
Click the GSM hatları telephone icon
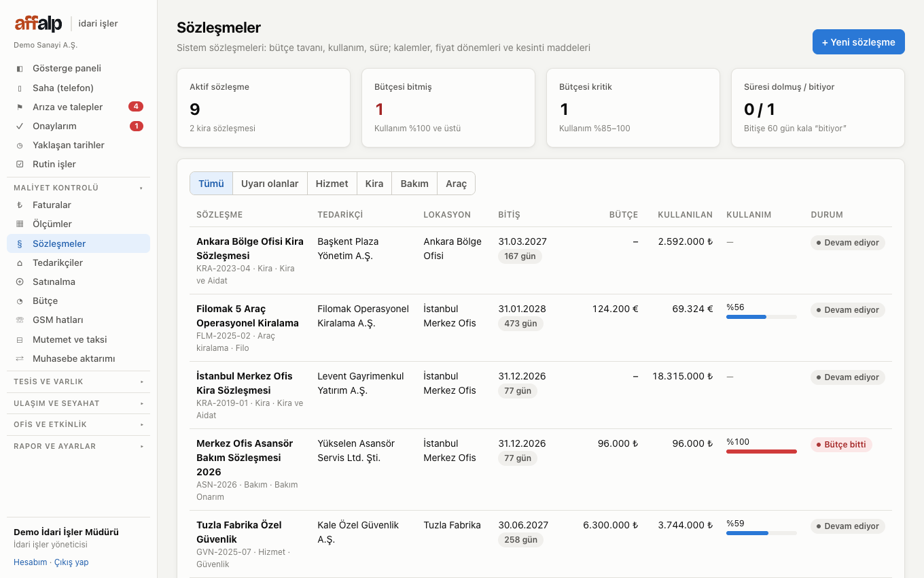pos(20,320)
